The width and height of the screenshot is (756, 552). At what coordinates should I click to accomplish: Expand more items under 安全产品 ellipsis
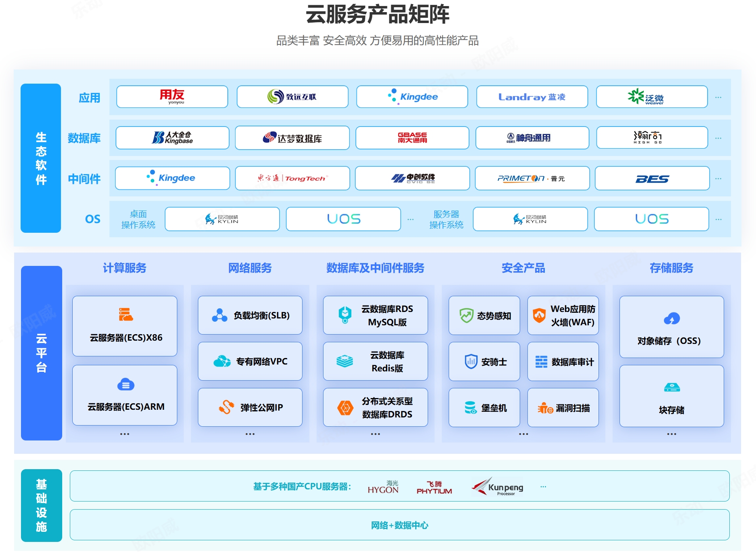(524, 434)
